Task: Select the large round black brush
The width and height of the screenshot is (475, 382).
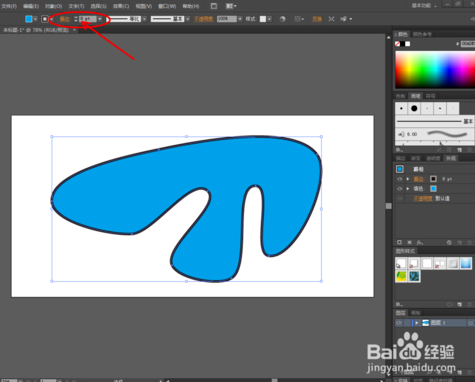Action: 414,108
